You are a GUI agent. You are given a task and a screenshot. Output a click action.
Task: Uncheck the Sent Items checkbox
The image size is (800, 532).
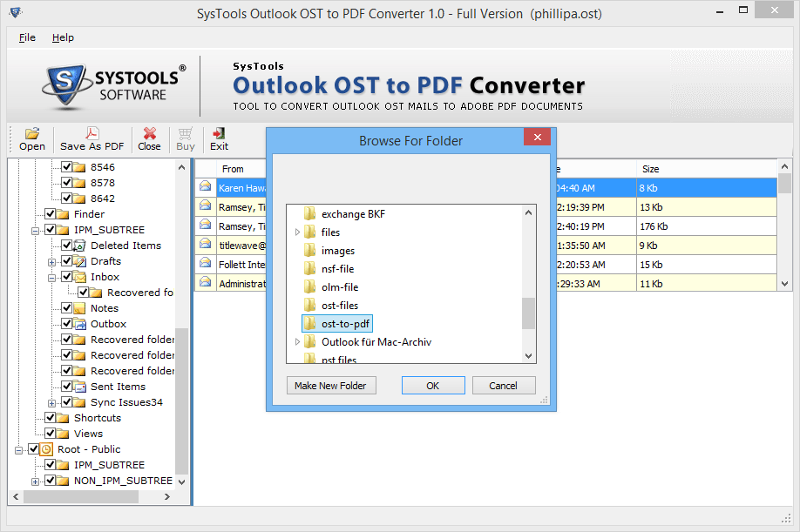point(67,387)
